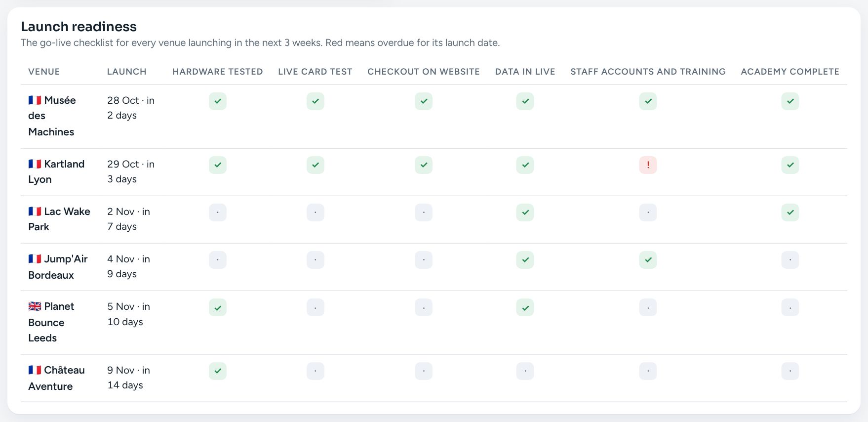Click Kartland Lyon checkout on website checkmark
Viewport: 868px width, 422px height.
point(424,165)
